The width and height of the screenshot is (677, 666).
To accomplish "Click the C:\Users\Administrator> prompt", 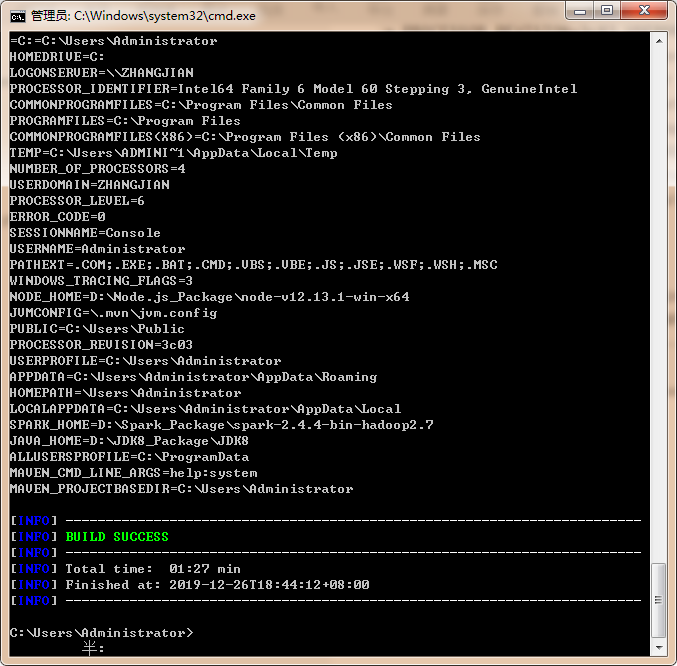I will coord(101,632).
